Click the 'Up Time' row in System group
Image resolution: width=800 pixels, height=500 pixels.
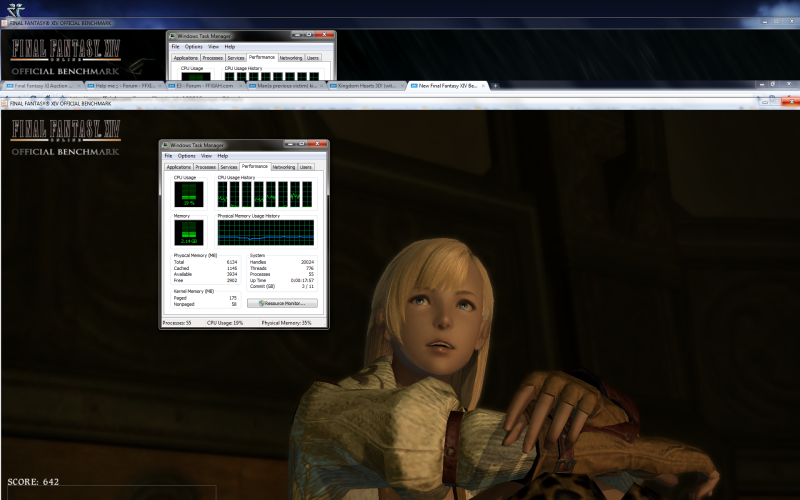pos(282,280)
